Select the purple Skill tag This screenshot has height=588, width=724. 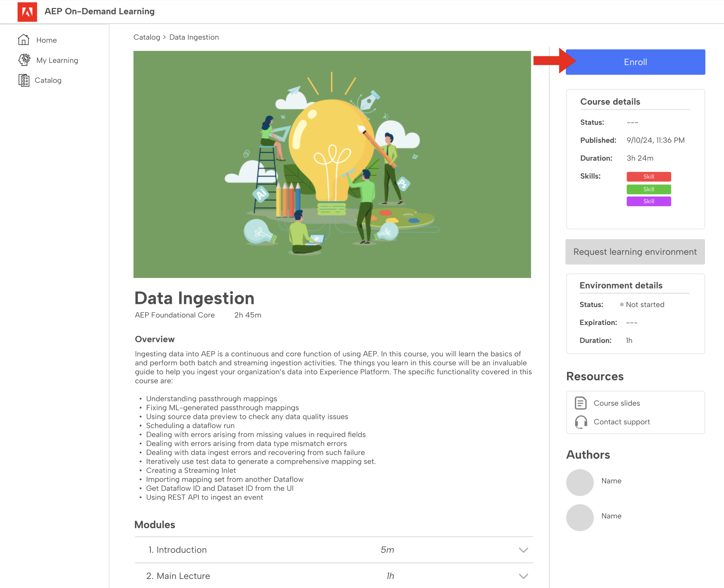tap(649, 201)
